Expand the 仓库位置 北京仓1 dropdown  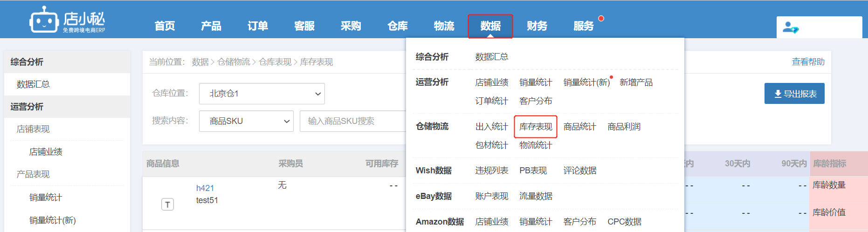[x=262, y=94]
